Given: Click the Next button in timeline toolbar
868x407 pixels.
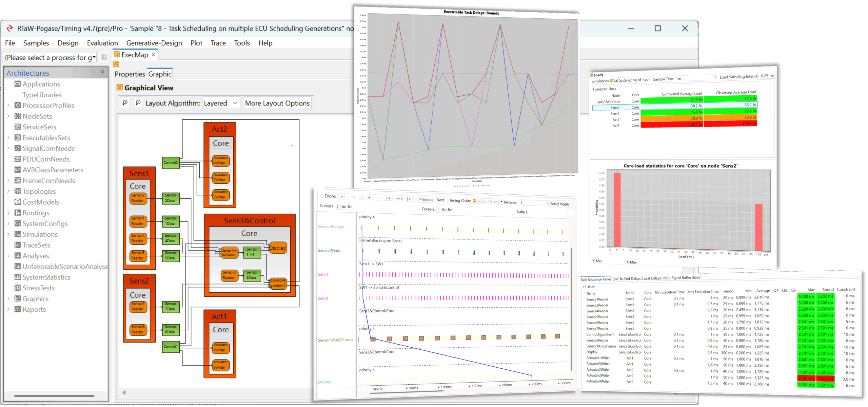Looking at the screenshot, I should click(x=440, y=200).
